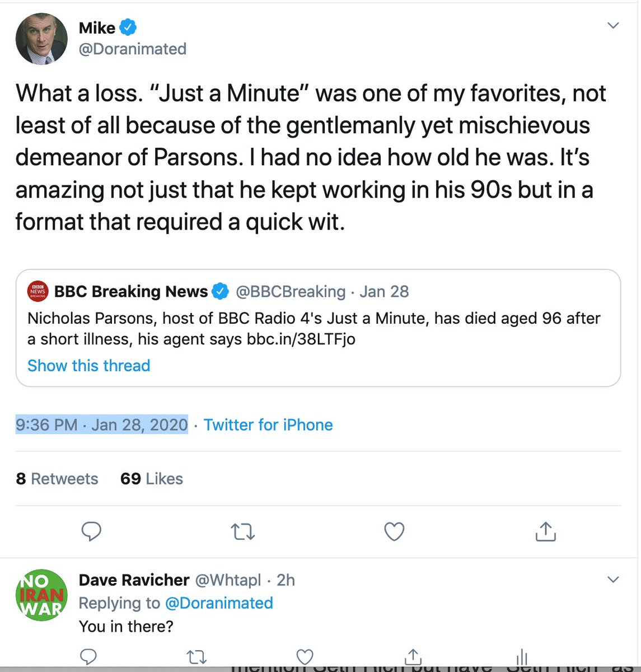The width and height of the screenshot is (641, 672).
Task: Reply to Dave Ravicher's tweet
Action: 88,656
